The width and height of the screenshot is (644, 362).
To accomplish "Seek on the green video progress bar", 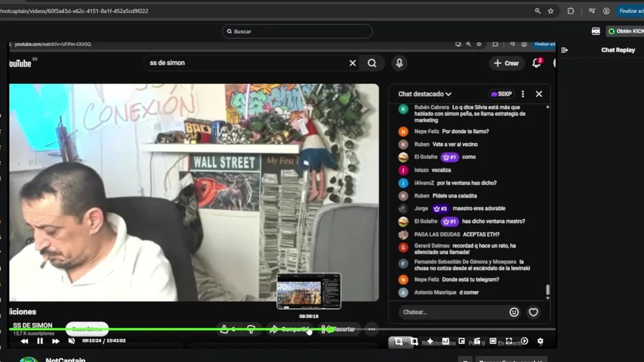I will 282,329.
